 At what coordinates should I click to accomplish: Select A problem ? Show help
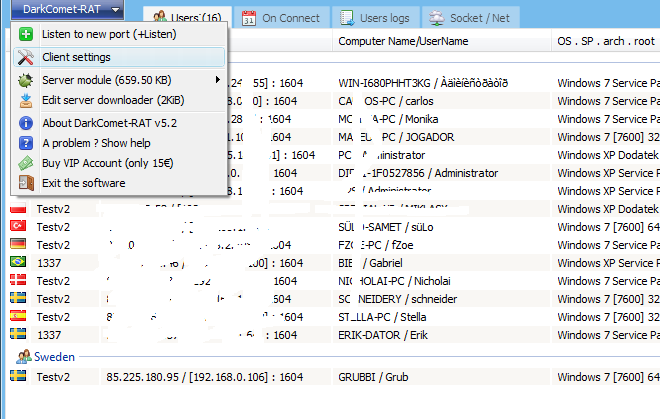120,143
